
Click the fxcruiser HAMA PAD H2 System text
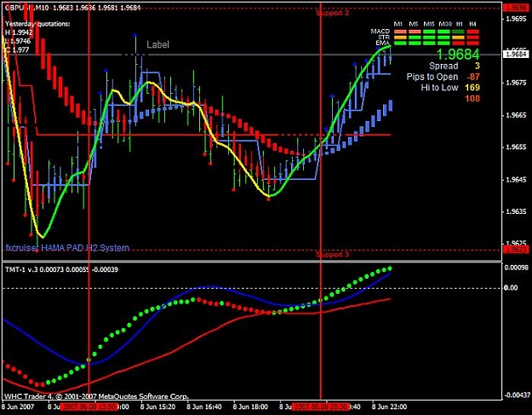(x=67, y=248)
